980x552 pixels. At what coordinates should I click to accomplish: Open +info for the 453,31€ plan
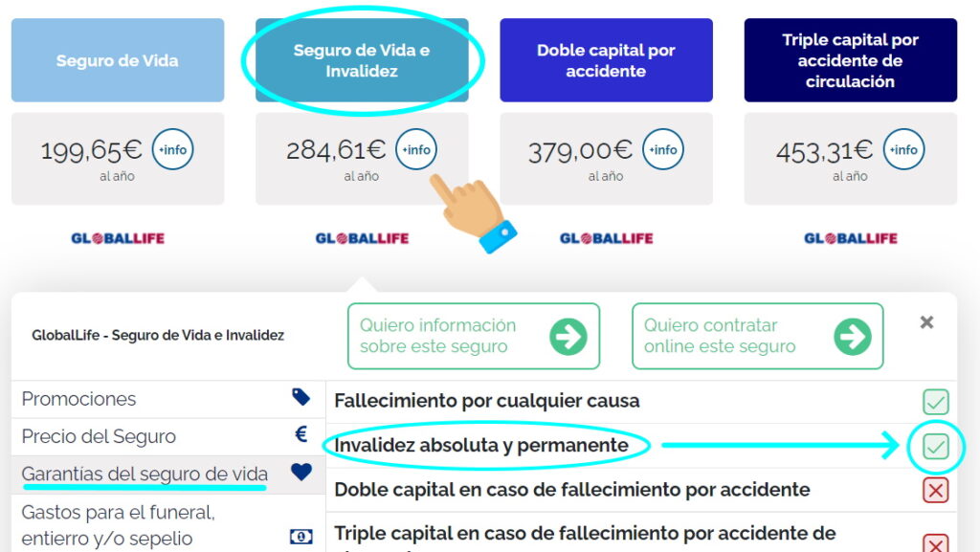coord(903,149)
